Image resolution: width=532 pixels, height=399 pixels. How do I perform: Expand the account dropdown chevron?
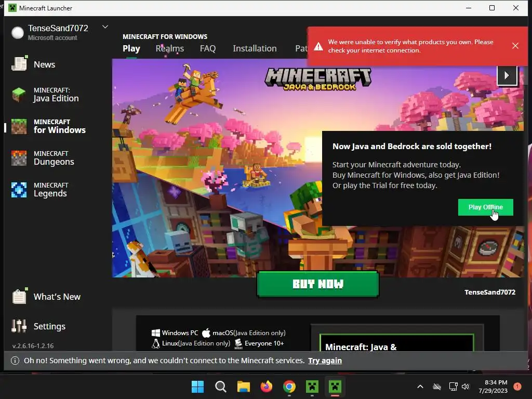(105, 27)
